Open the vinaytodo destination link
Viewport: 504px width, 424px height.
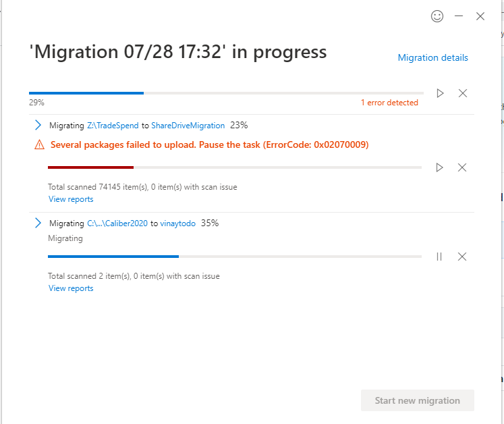pos(177,223)
